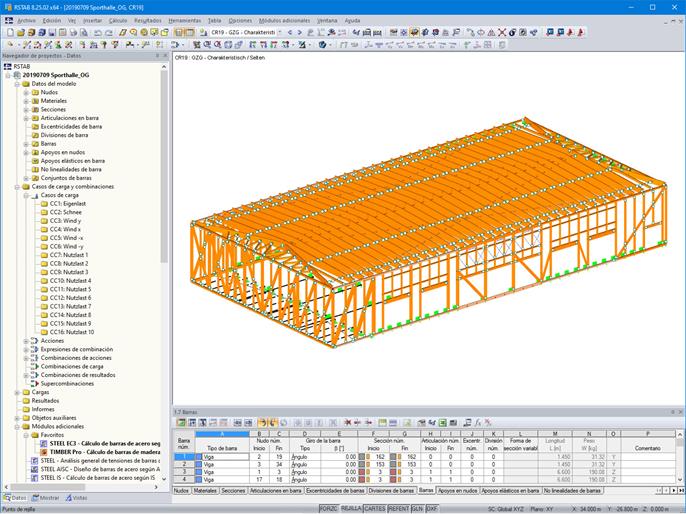
Task: Collapse the Datos del modelo node
Action: click(x=18, y=84)
